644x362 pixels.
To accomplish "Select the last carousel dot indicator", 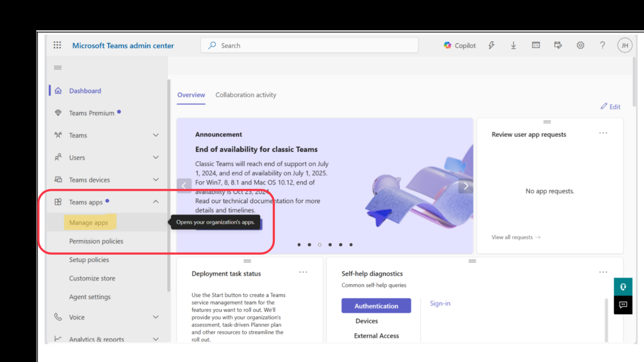I will (351, 245).
